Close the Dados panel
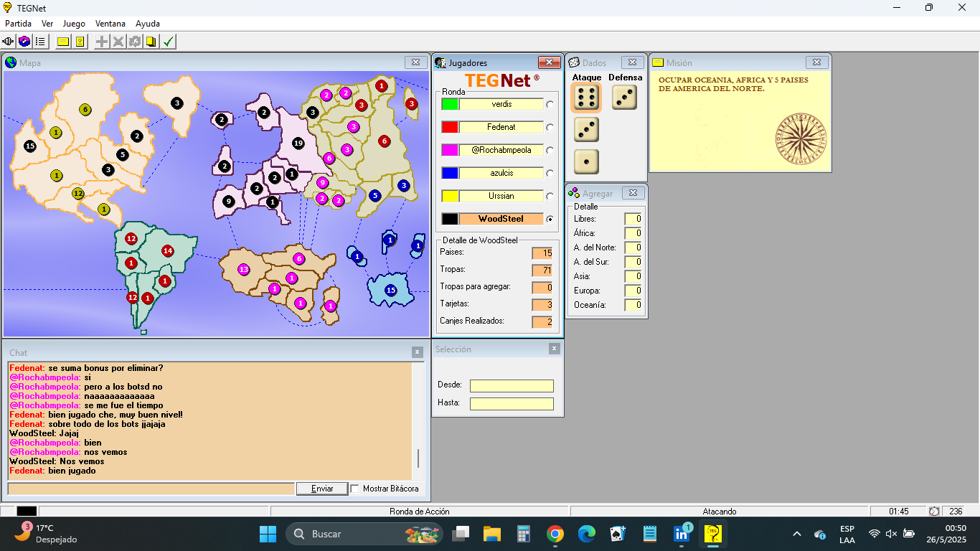The height and width of the screenshot is (551, 980). pos(632,62)
